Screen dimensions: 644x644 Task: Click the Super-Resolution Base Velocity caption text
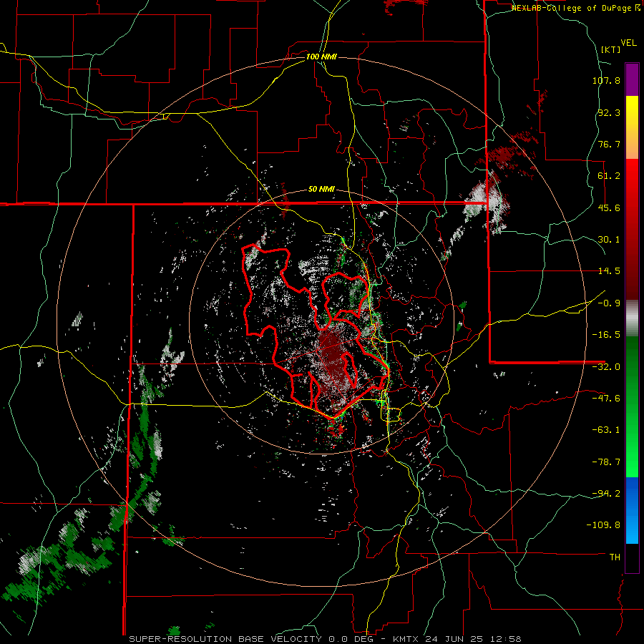click(325, 639)
